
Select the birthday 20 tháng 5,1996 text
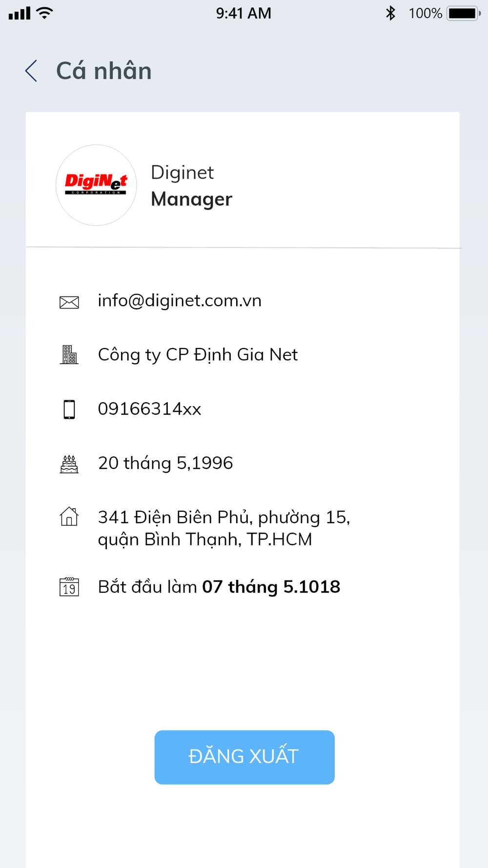click(165, 463)
